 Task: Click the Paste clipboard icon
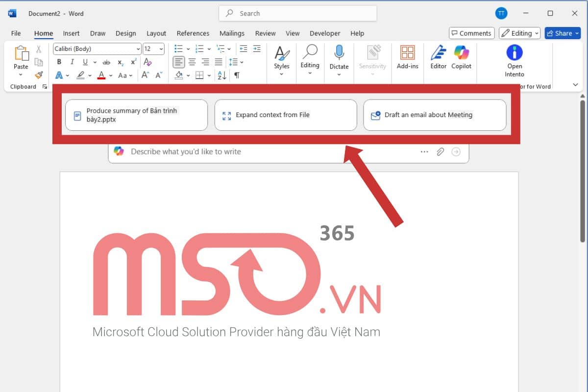(x=21, y=53)
